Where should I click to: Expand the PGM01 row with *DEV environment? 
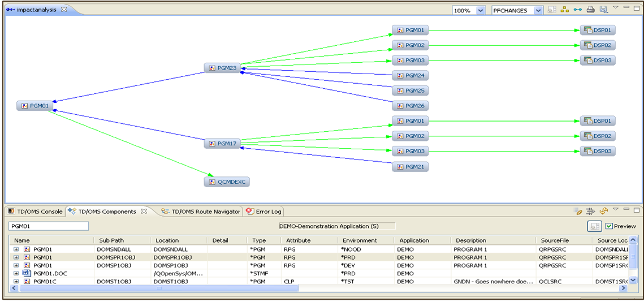tap(16, 265)
